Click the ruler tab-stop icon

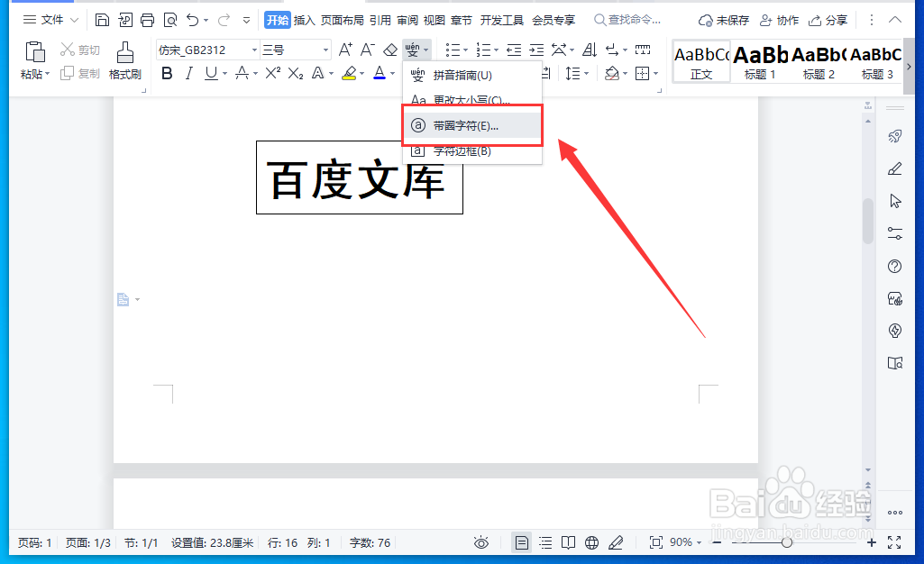click(643, 49)
